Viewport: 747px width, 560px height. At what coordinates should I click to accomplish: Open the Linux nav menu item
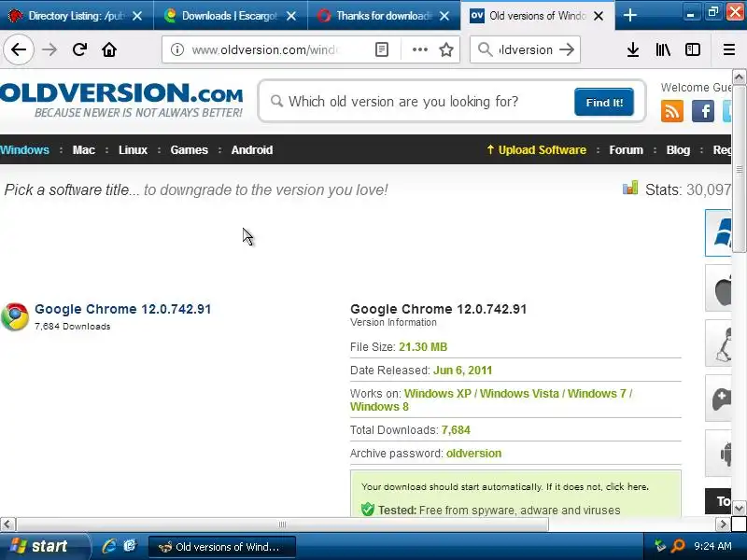pos(133,150)
